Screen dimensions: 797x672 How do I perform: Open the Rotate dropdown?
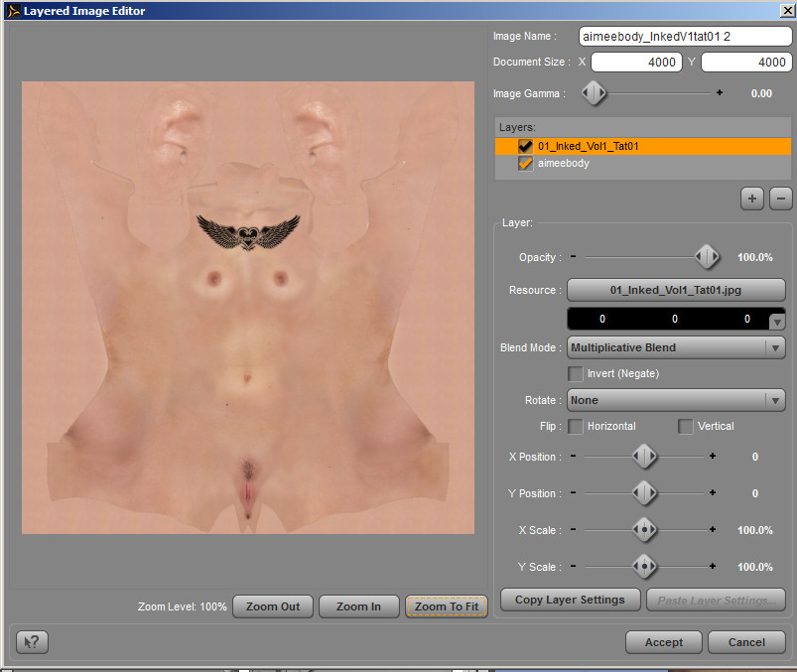(676, 400)
